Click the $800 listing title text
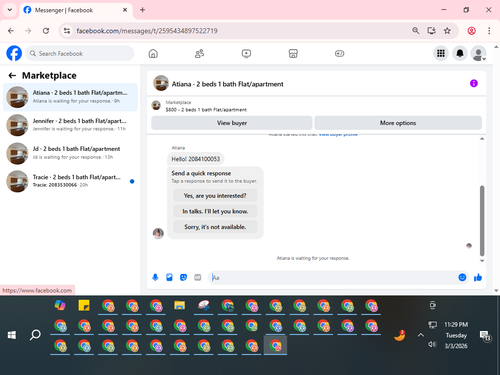500x375 pixels. [x=206, y=110]
